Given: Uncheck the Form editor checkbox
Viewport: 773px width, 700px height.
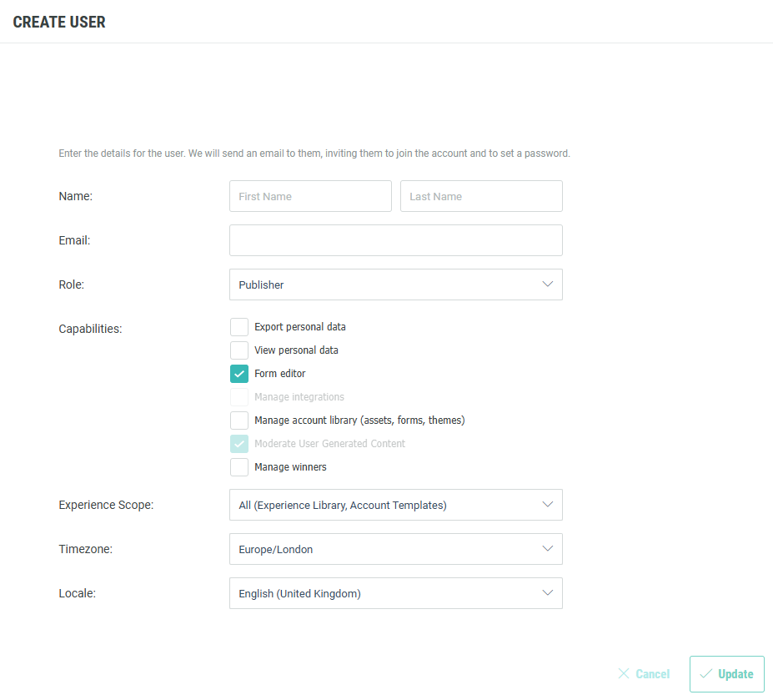Looking at the screenshot, I should pyautogui.click(x=239, y=374).
